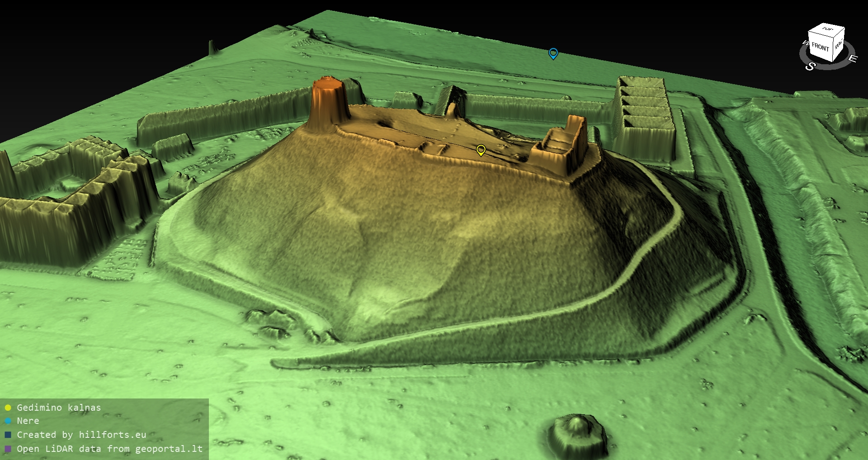Click the E compass direction letter
This screenshot has height=460, width=868.
[853, 58]
